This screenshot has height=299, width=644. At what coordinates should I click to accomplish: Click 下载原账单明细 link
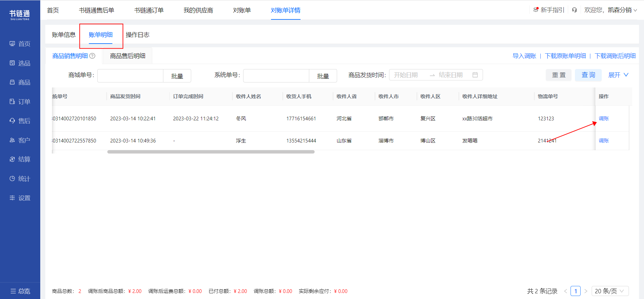pyautogui.click(x=565, y=56)
